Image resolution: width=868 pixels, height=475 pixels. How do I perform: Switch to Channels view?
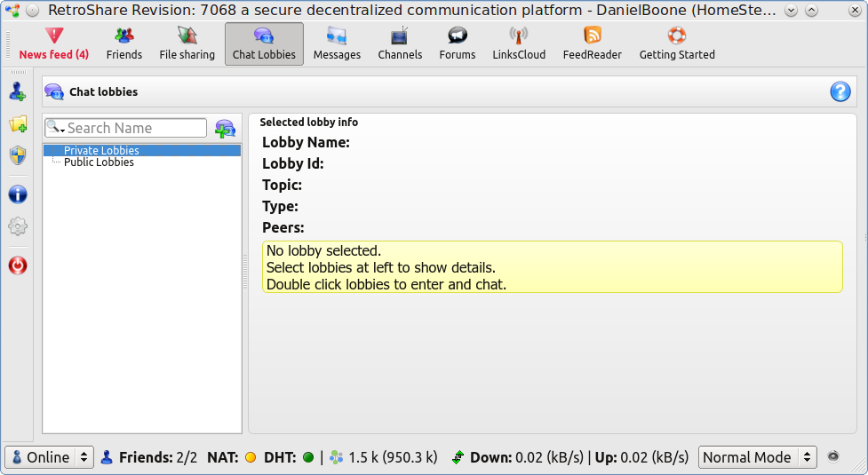coord(400,44)
